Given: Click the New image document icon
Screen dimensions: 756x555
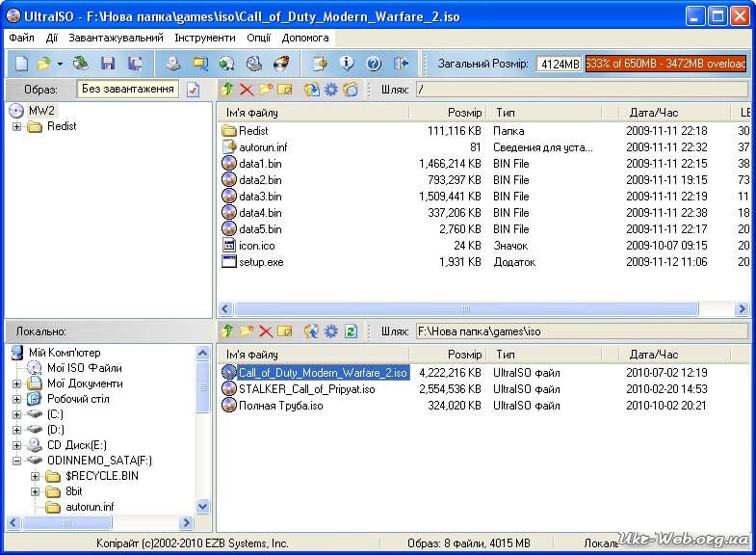Looking at the screenshot, I should tap(21, 64).
